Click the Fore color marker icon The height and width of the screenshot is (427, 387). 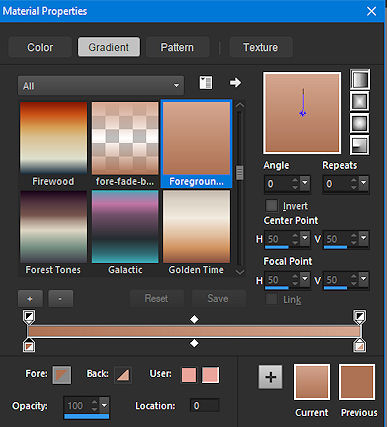coord(62,375)
